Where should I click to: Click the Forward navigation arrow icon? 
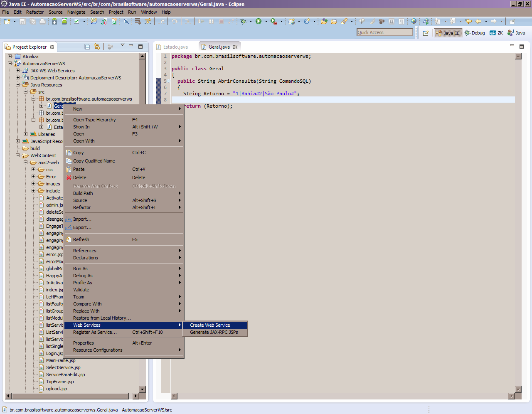click(x=493, y=21)
